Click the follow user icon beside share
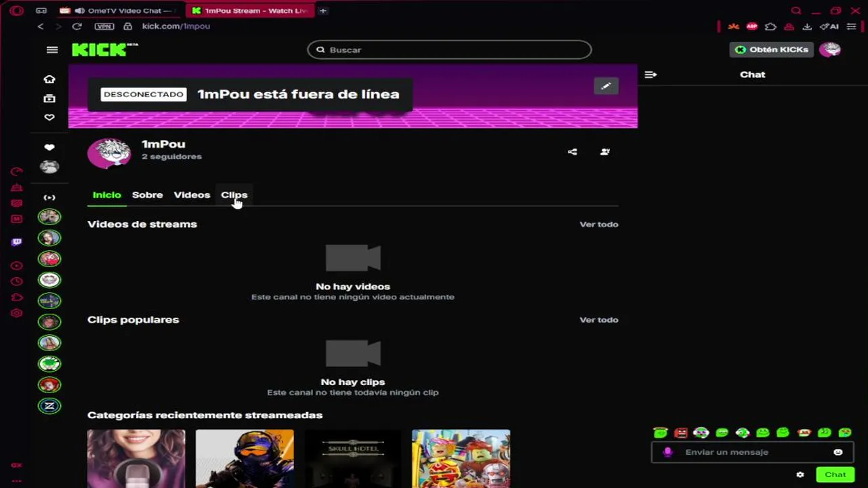Screen dimensions: 868x488 click(605, 152)
